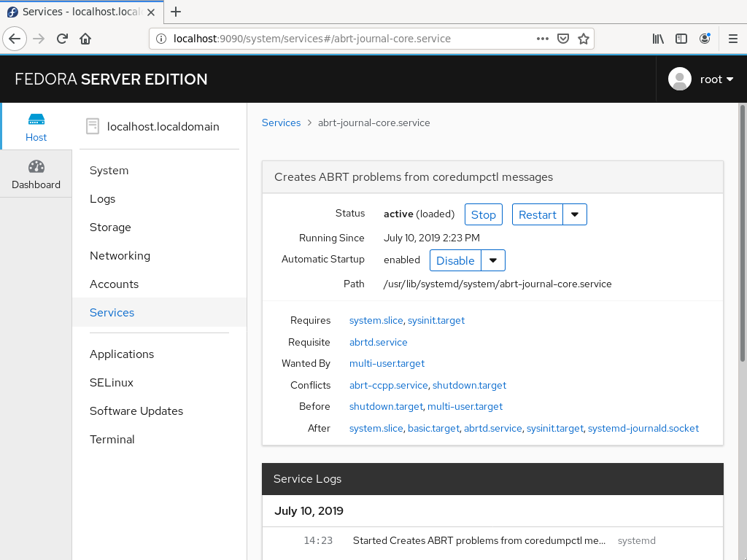Click the July 10, 2019 2:23 PM value

tap(432, 238)
